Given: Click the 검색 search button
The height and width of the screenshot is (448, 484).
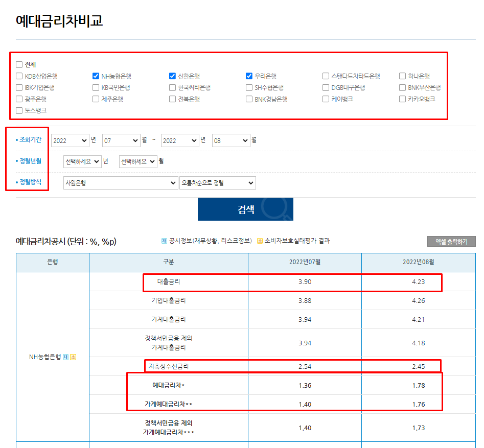Looking at the screenshot, I should (x=245, y=209).
